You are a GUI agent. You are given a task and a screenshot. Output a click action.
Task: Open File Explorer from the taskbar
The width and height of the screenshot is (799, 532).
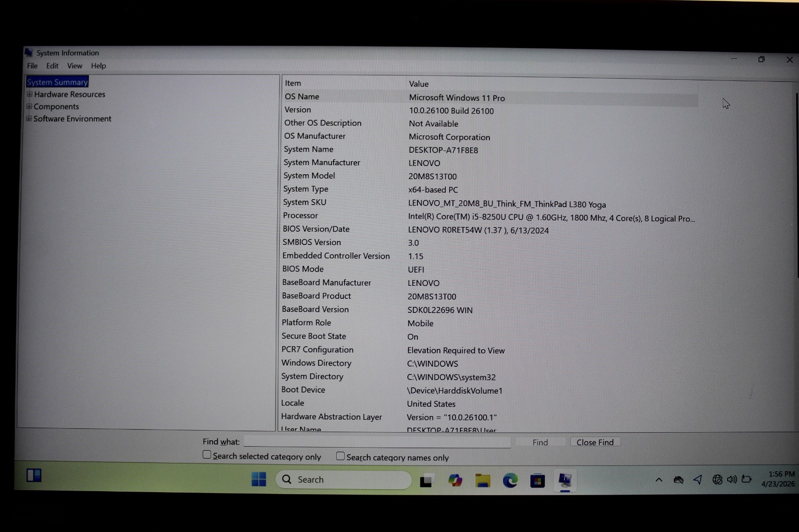[x=482, y=480]
